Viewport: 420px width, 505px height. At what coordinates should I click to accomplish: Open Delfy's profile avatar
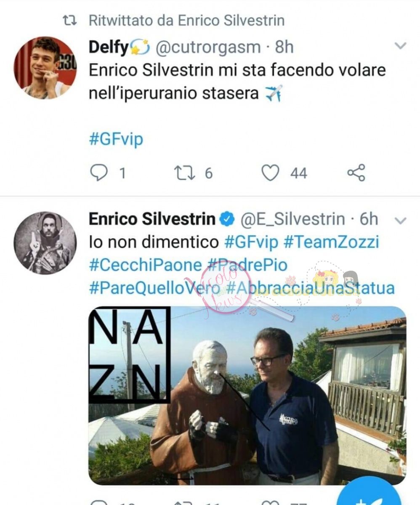pos(45,68)
